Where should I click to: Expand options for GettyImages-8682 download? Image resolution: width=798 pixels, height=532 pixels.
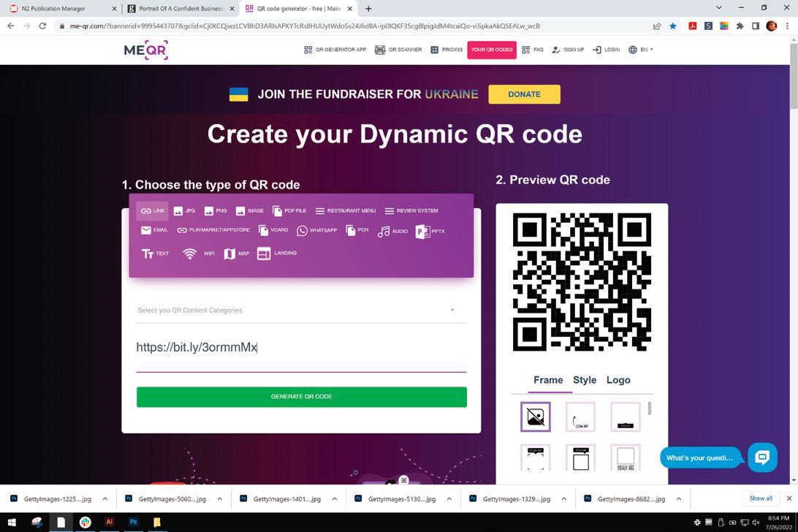679,499
